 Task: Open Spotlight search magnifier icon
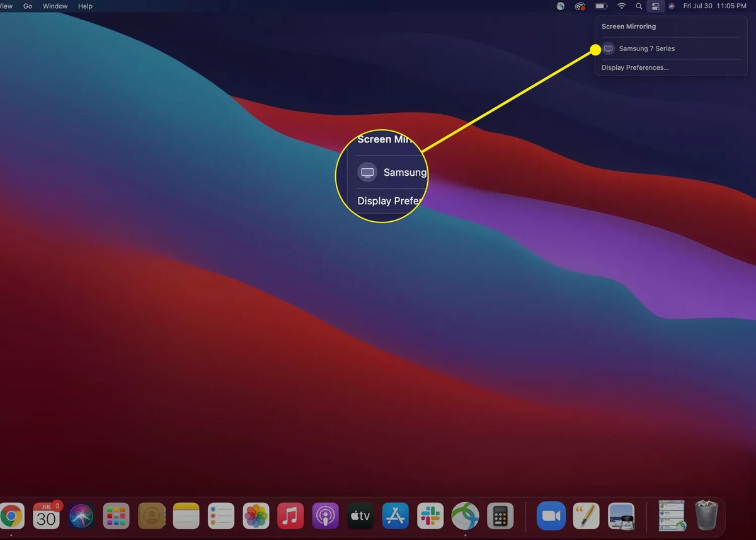click(639, 6)
